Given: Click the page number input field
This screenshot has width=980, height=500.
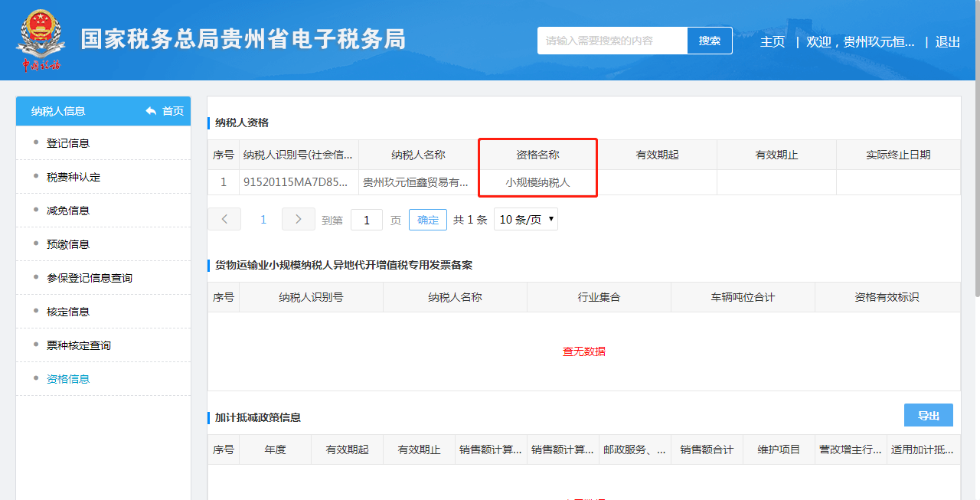Looking at the screenshot, I should 367,220.
